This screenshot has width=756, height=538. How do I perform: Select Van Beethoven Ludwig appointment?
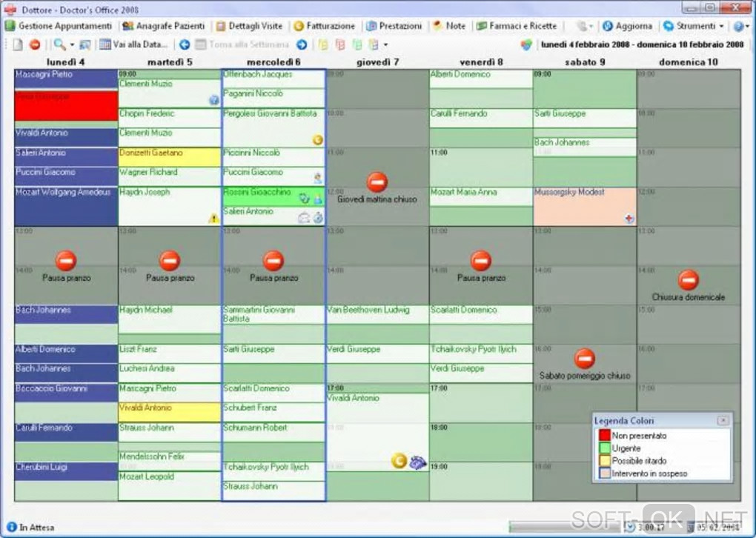click(x=377, y=314)
